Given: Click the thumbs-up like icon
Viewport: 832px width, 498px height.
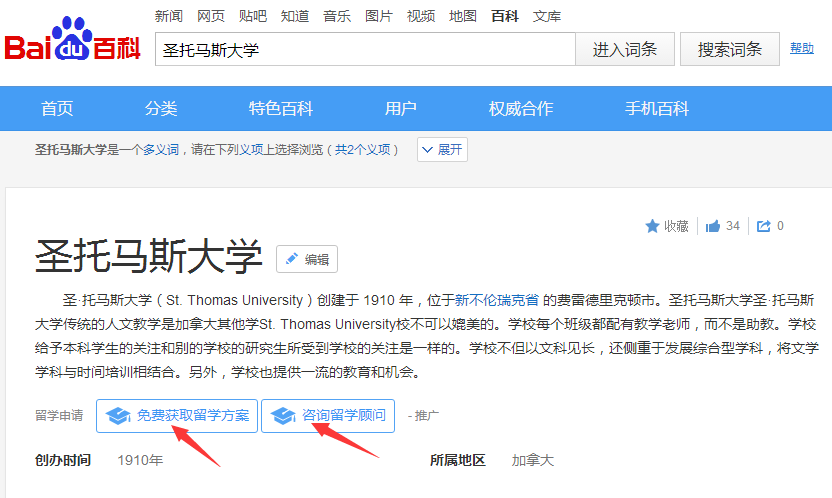Looking at the screenshot, I should (713, 226).
